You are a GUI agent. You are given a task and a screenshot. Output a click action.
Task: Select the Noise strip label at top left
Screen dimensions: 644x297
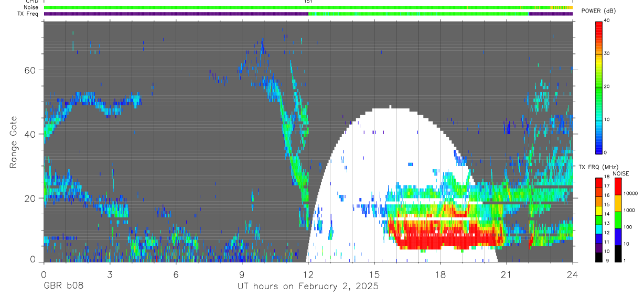click(30, 7)
